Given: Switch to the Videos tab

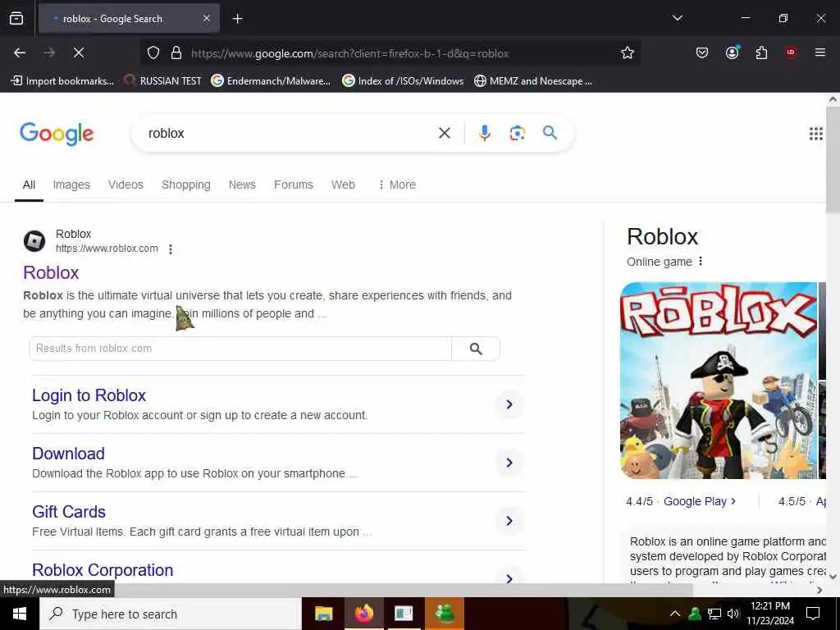Looking at the screenshot, I should 126,185.
